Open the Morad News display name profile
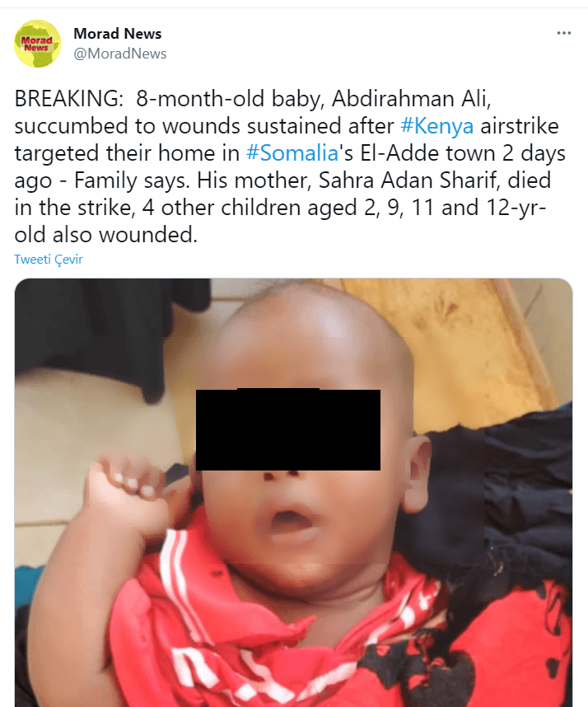588x707 pixels. coord(118,33)
